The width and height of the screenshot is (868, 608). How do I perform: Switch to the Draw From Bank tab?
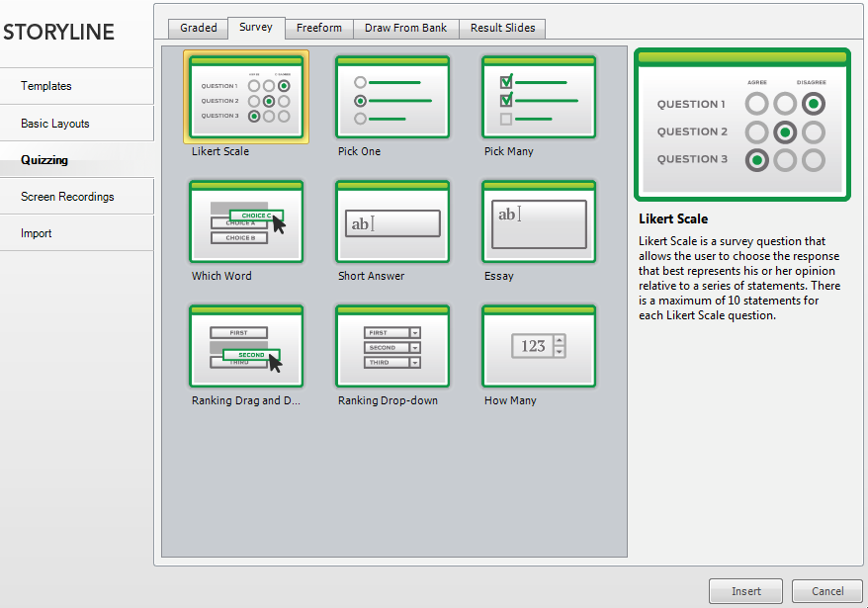(x=405, y=28)
